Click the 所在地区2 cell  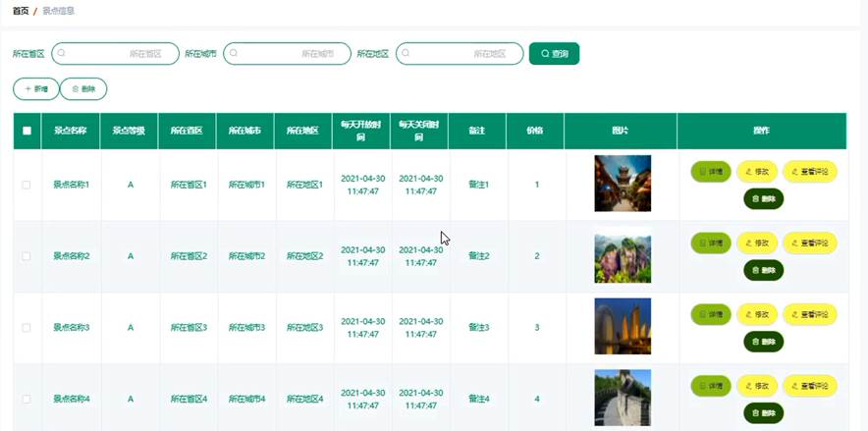305,256
